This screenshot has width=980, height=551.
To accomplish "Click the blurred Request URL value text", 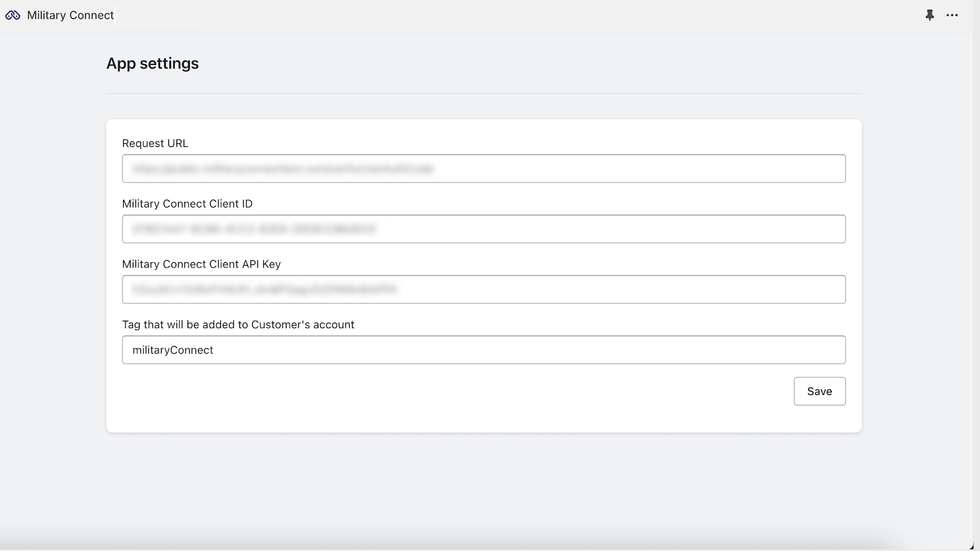I will [283, 169].
